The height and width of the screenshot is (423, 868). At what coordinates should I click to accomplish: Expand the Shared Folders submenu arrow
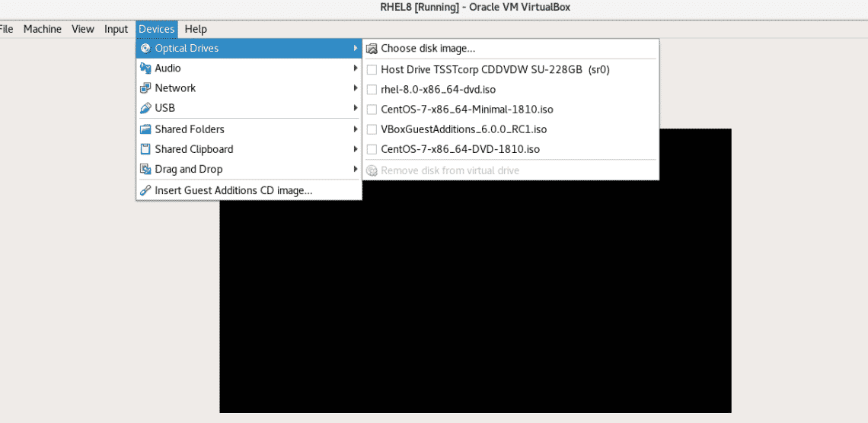click(355, 129)
